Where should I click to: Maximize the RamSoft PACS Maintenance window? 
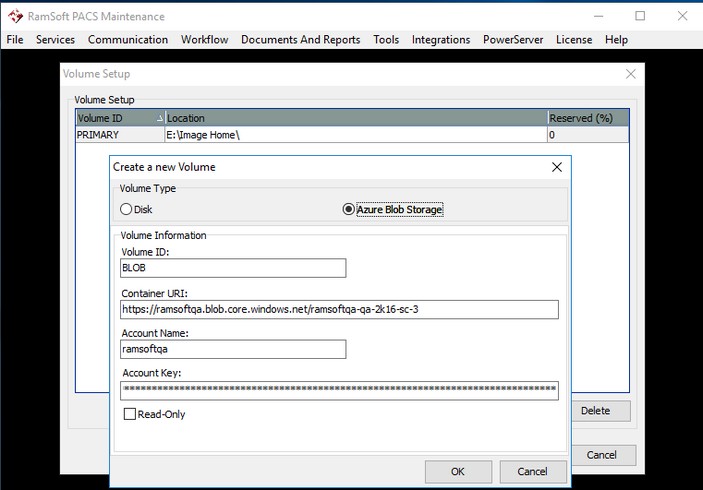pos(640,16)
